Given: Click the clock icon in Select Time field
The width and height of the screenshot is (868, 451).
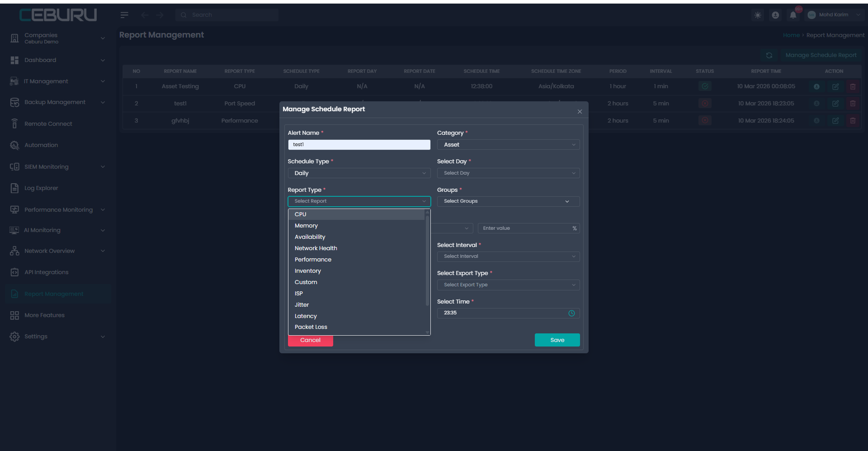Looking at the screenshot, I should (571, 313).
